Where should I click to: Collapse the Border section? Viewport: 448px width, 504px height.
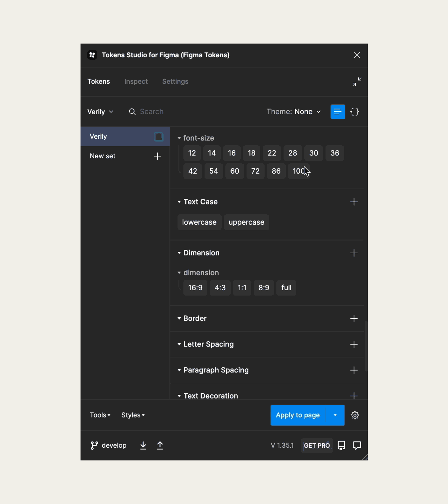pyautogui.click(x=179, y=319)
